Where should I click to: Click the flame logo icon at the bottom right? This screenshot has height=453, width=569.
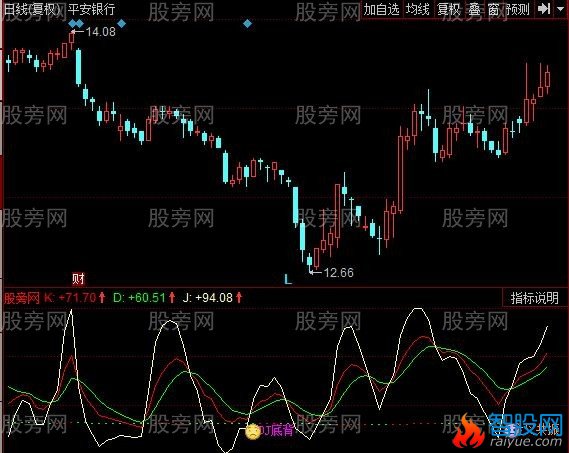(468, 432)
